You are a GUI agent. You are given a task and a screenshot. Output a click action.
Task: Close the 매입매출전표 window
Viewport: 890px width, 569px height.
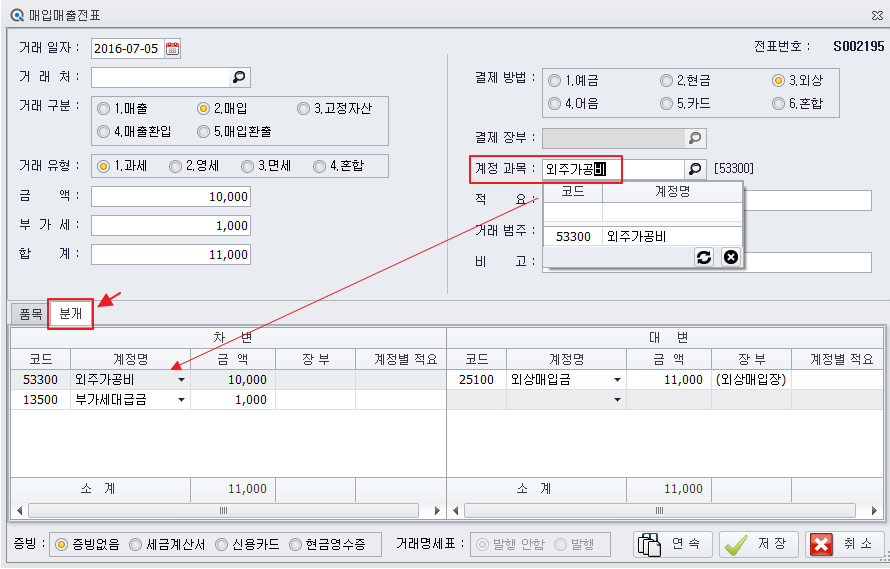pos(877,16)
